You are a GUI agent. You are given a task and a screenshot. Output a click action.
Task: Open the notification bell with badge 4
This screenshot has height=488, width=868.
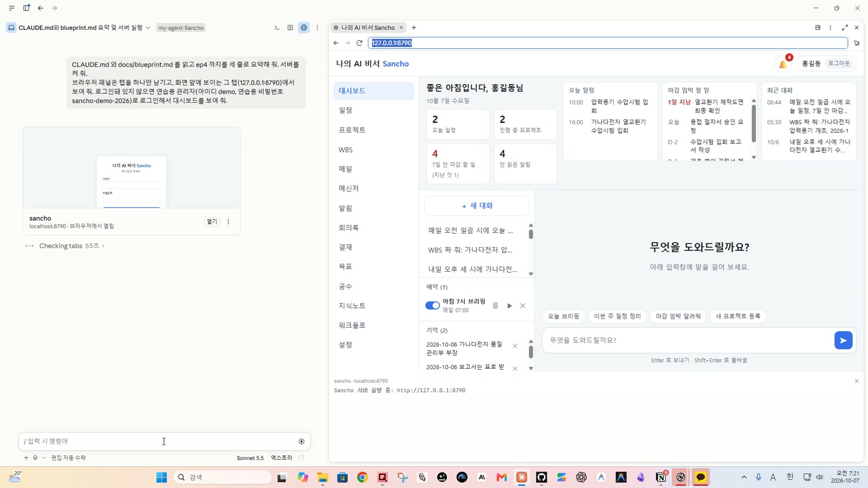pos(783,64)
